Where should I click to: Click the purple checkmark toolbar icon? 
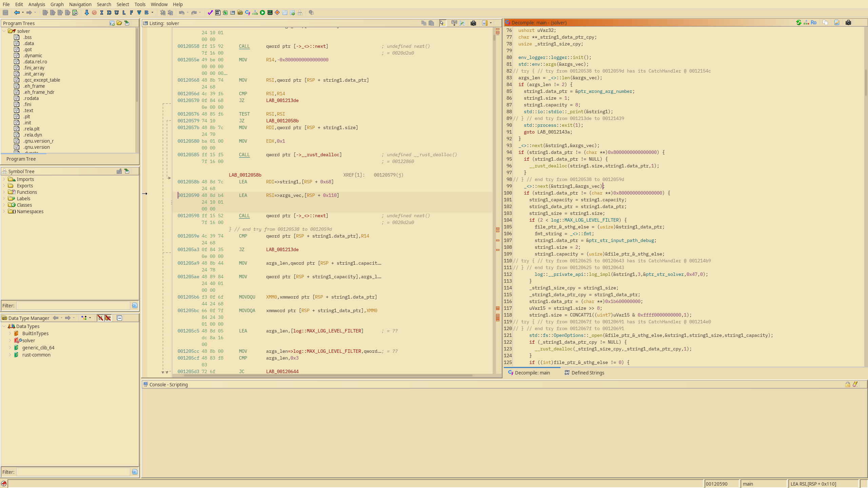(x=210, y=13)
